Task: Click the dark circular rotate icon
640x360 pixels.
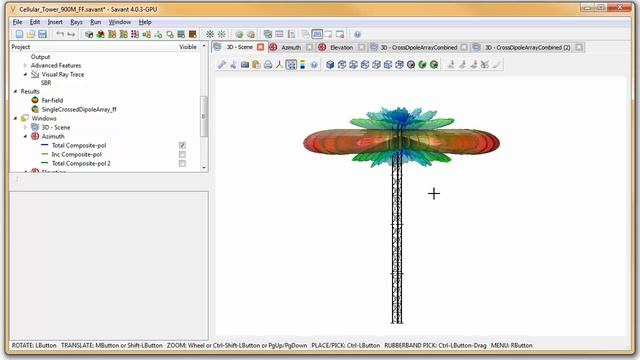Action: coord(411,64)
